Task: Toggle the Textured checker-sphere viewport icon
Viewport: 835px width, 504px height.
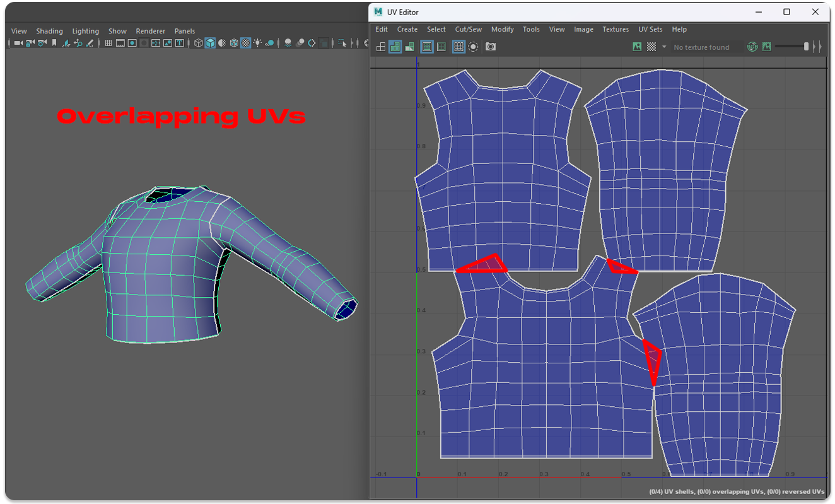Action: pyautogui.click(x=246, y=43)
